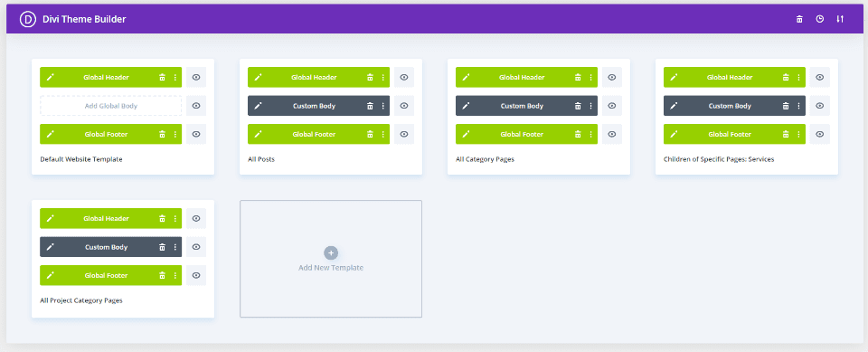868x352 pixels.
Task: Delete Global Footer in Default Website Template
Action: coord(162,134)
